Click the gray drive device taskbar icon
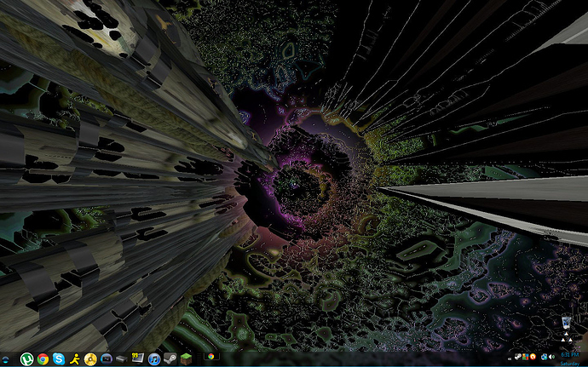 point(122,359)
